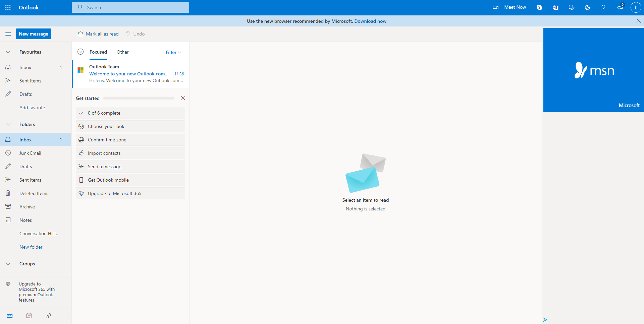Click the New message button
The height and width of the screenshot is (324, 644).
(x=34, y=34)
